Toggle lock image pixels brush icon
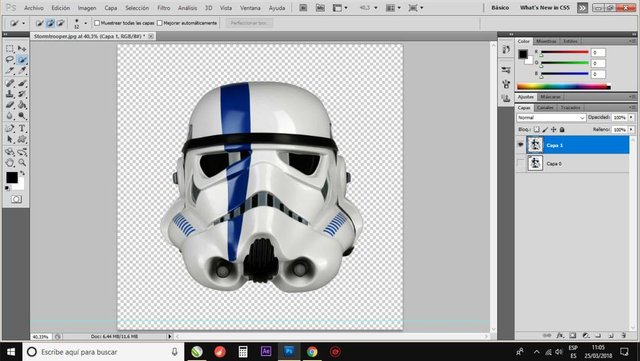The width and height of the screenshot is (640, 361). tap(545, 129)
